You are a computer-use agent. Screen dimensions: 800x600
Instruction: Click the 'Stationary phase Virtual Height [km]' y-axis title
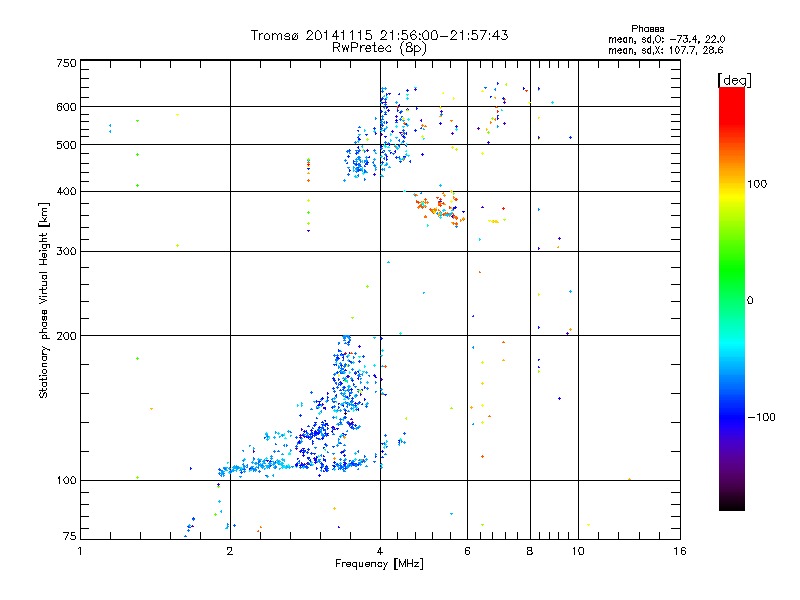pos(43,300)
